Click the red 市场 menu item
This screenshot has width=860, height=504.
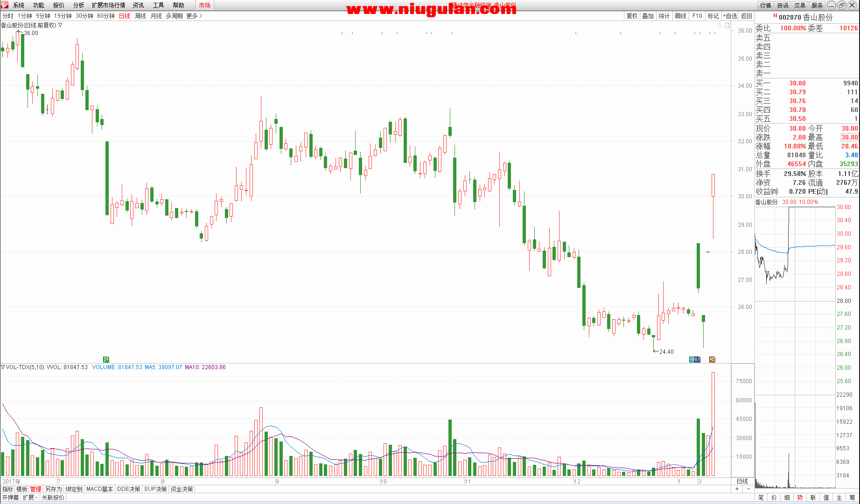pos(205,5)
